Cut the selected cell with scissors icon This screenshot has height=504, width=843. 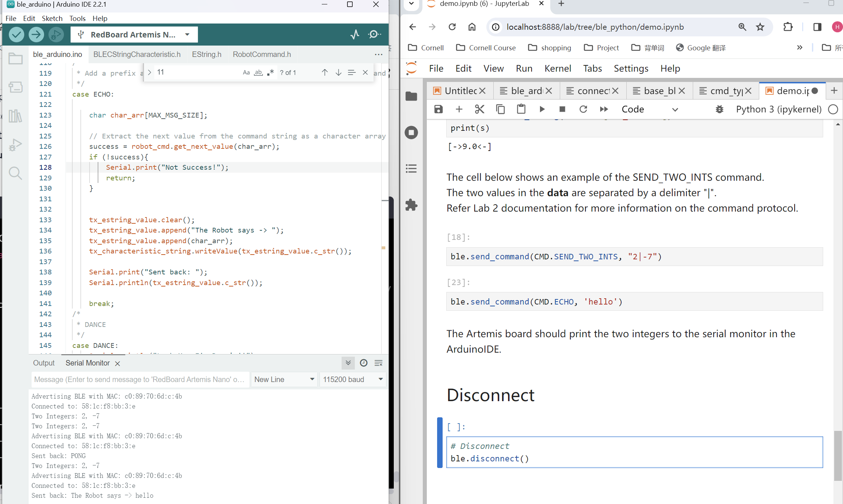(x=480, y=109)
